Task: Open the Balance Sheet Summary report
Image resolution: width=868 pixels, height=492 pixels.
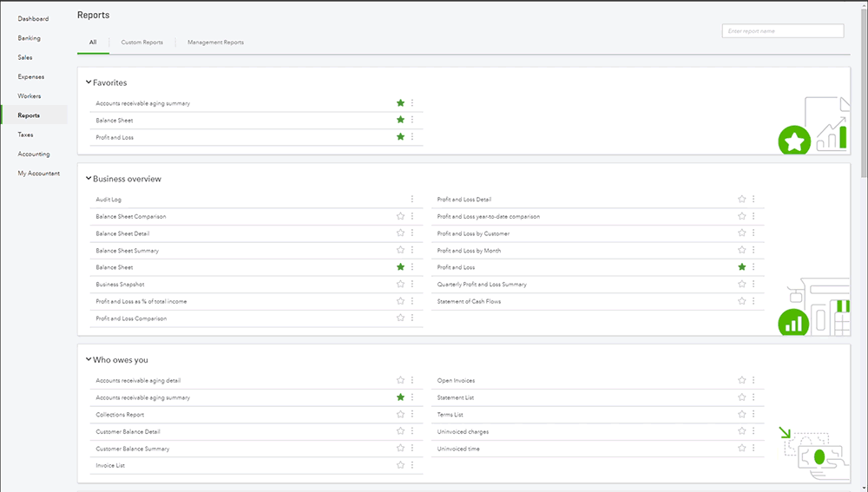Action: tap(128, 250)
